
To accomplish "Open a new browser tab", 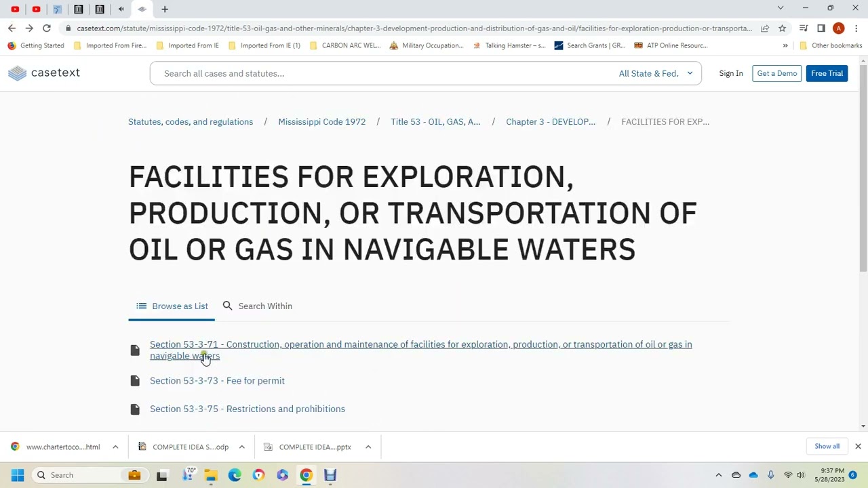I will coord(165,9).
